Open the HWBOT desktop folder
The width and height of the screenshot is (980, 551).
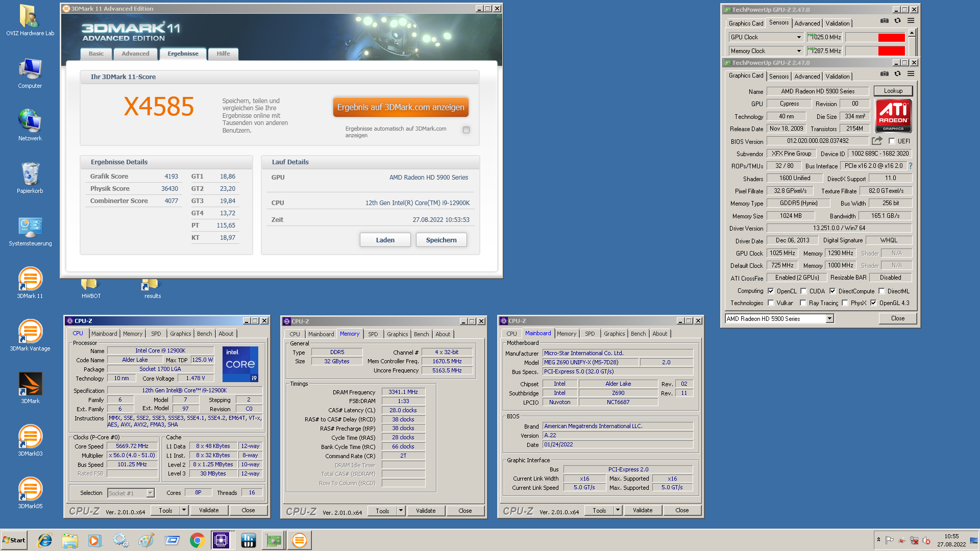[x=91, y=289]
